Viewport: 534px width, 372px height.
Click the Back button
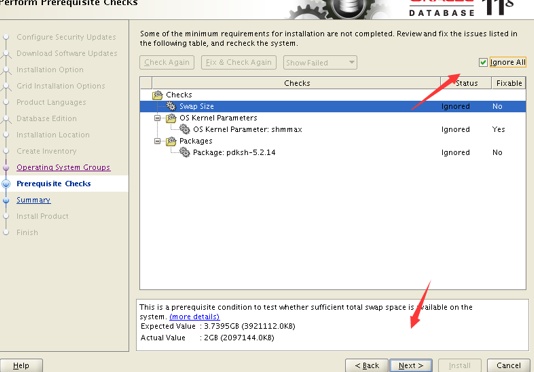[367, 366]
